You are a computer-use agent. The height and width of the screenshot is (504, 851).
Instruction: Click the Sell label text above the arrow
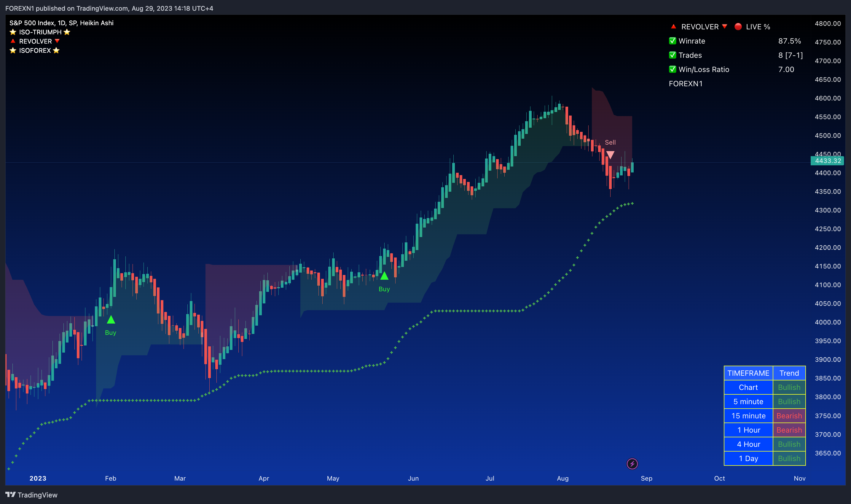[610, 142]
